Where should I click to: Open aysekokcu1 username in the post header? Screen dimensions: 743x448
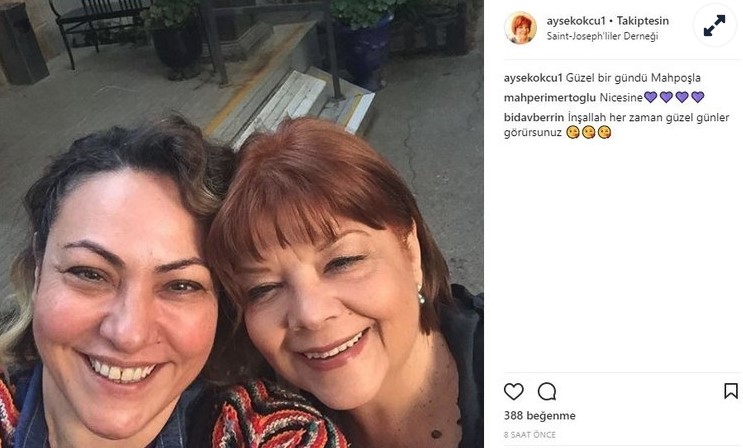click(576, 21)
